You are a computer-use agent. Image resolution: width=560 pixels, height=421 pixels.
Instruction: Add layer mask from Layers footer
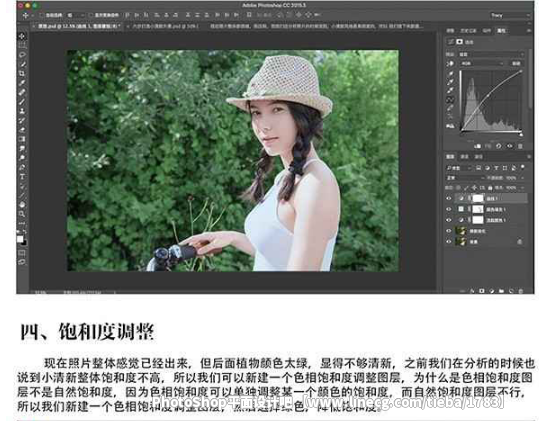[x=482, y=291]
